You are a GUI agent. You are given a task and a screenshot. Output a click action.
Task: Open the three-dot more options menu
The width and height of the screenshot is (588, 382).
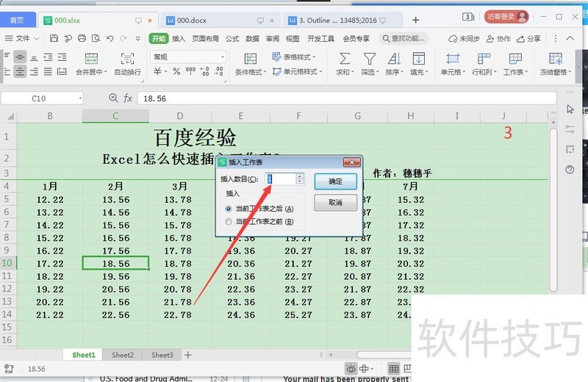556,38
